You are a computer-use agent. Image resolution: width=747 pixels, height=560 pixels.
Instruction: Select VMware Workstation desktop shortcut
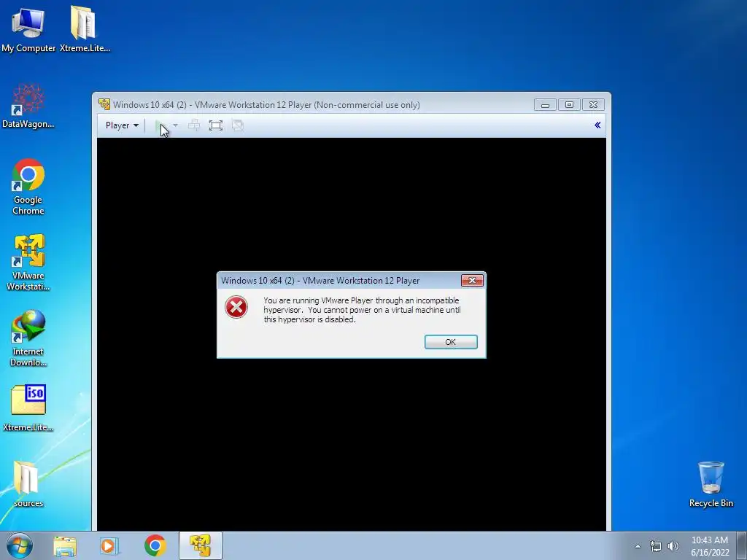(x=28, y=262)
